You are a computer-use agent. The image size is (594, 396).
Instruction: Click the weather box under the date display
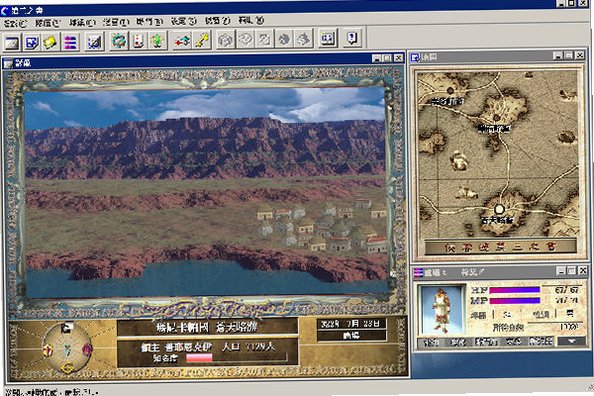[352, 336]
